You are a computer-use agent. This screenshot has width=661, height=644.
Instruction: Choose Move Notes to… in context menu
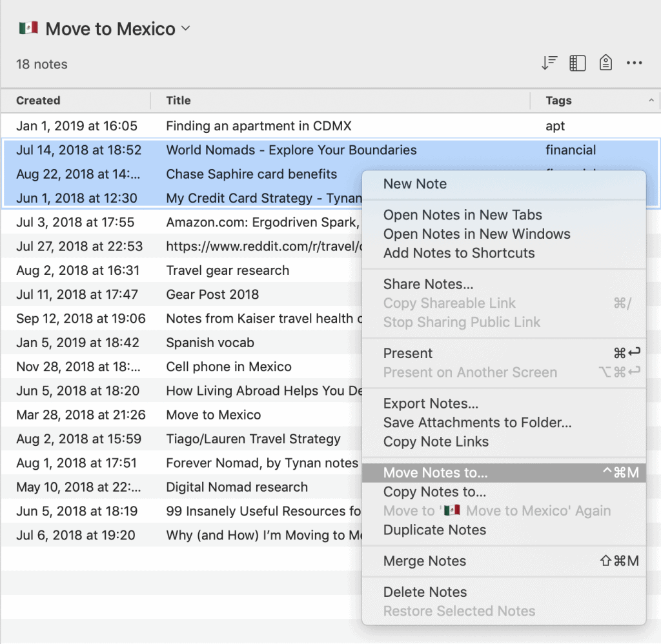coord(435,473)
